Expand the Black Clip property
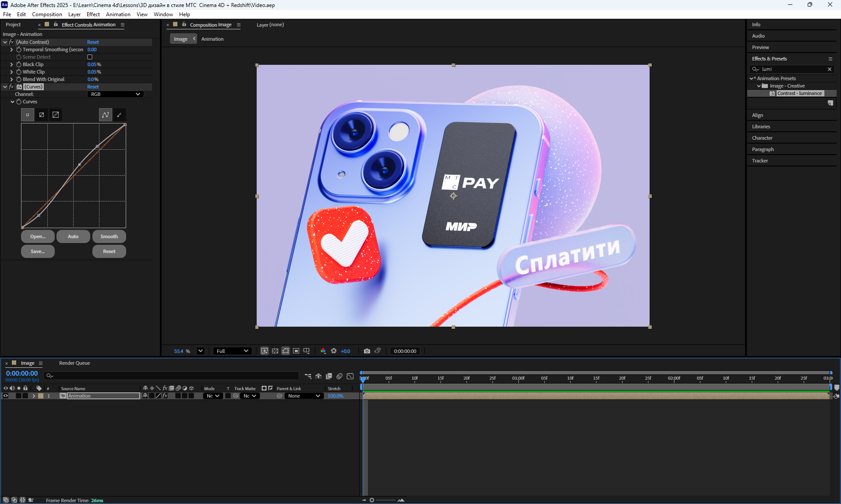841x504 pixels. pyautogui.click(x=12, y=64)
